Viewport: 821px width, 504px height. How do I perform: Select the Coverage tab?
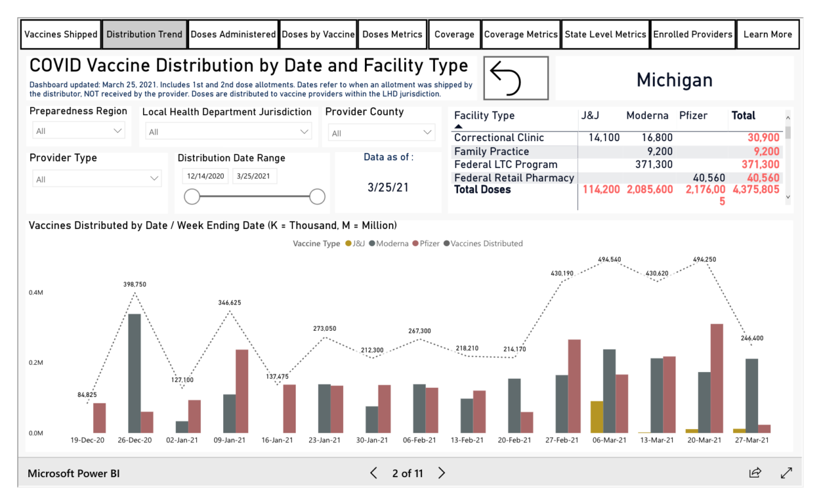(454, 34)
